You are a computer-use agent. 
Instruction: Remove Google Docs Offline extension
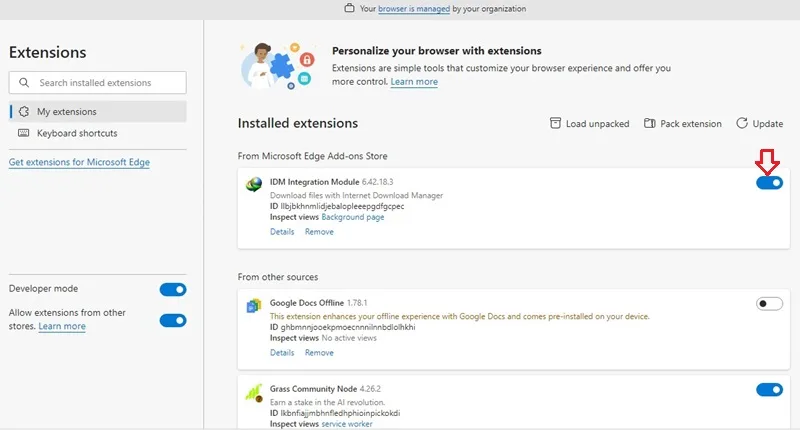pyautogui.click(x=319, y=352)
